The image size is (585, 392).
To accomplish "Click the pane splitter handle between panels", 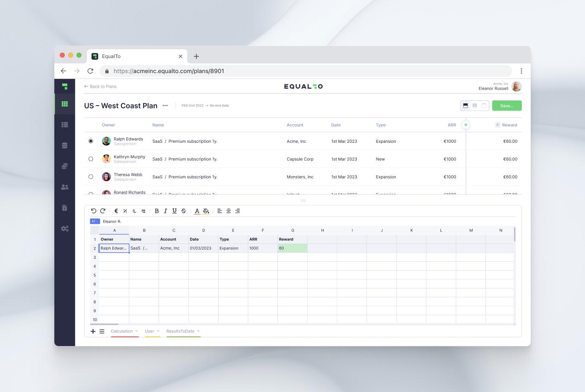I will point(303,200).
